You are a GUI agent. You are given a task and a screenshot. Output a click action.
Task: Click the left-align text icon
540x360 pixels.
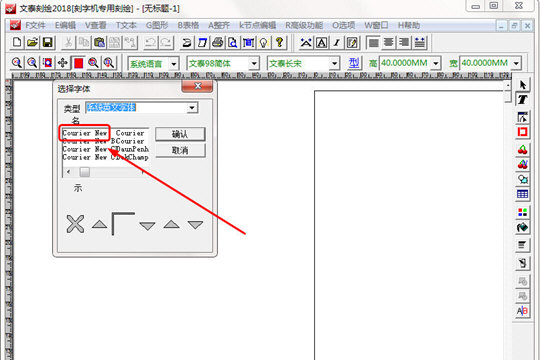373,42
